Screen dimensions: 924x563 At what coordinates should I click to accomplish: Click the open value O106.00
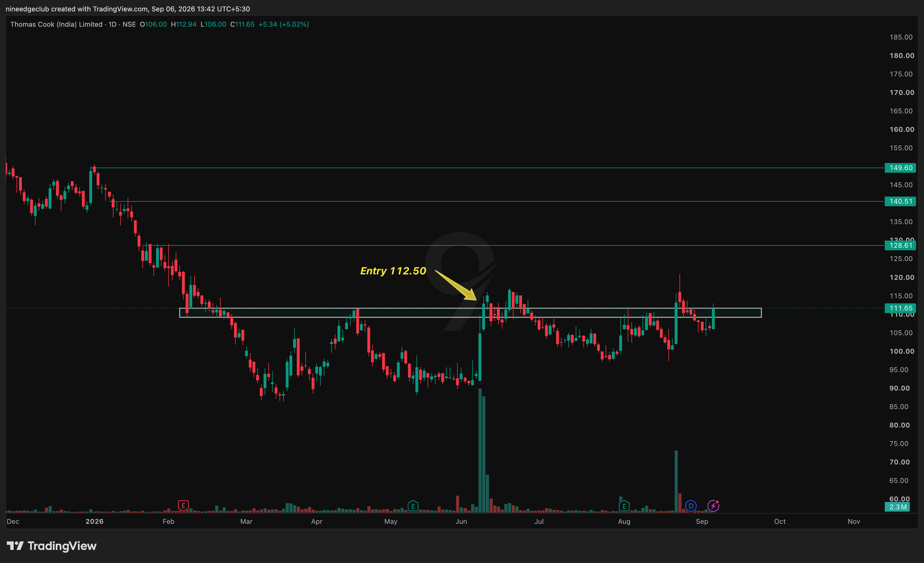pos(153,24)
